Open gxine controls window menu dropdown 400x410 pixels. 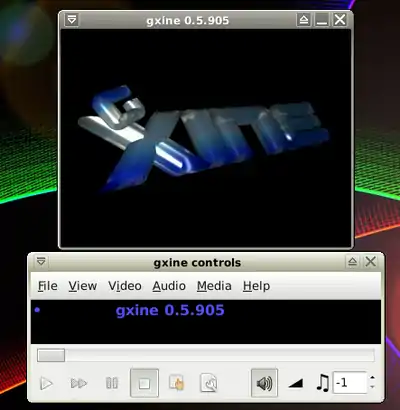click(41, 261)
